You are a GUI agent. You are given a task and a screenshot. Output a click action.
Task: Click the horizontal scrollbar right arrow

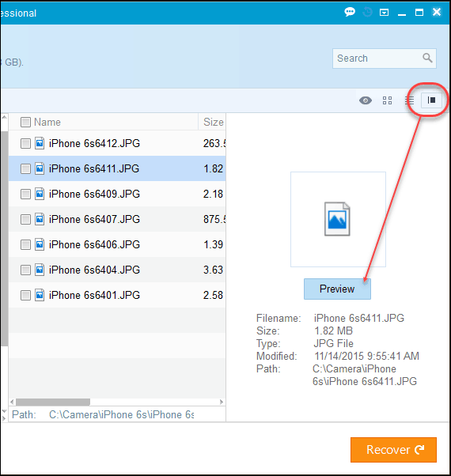coord(222,402)
